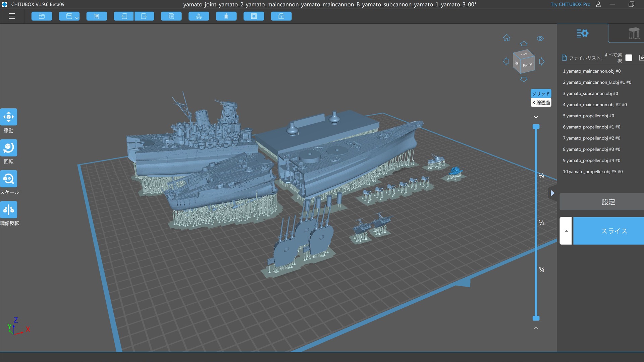This screenshot has height=362, width=644.
Task: Open the save dropdown arrow
Action: pyautogui.click(x=77, y=17)
